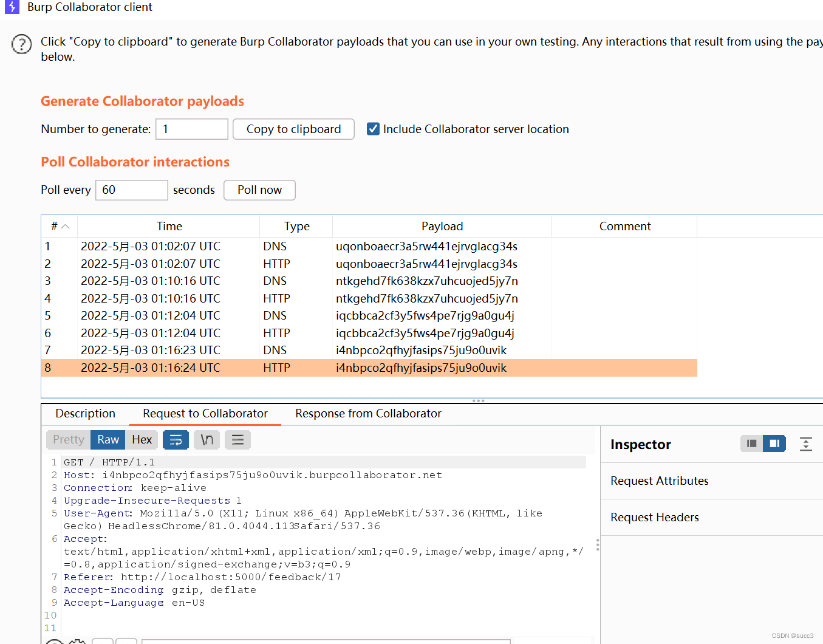Click the Copy to clipboard button
Viewport: 823px width, 644px height.
point(293,129)
